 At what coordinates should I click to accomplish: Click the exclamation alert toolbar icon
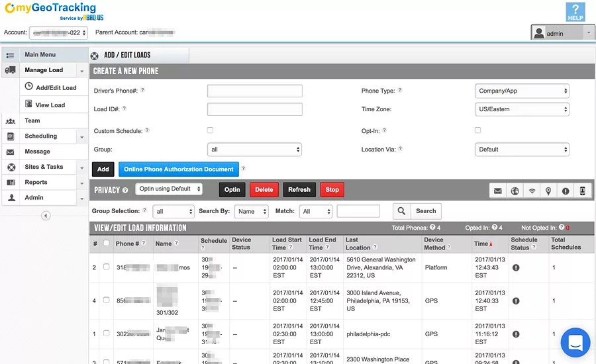pyautogui.click(x=566, y=191)
